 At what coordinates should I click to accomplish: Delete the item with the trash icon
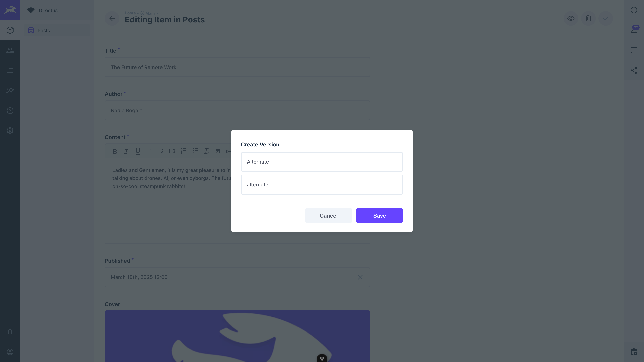[588, 18]
